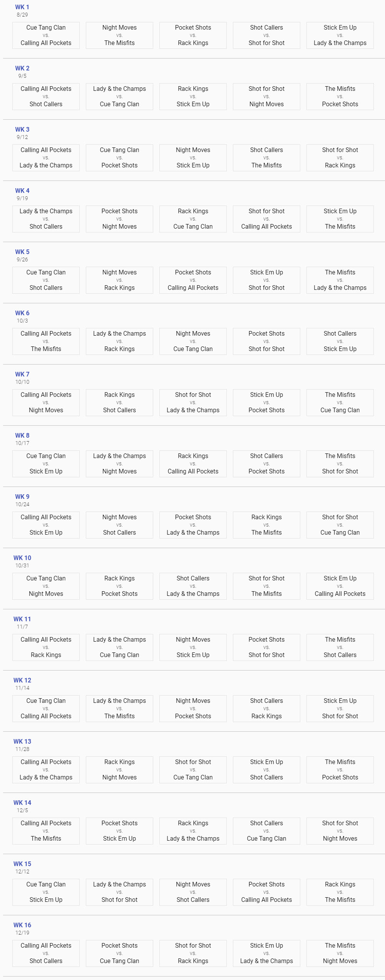Select WK 9 Shot for Shot vs. Cue Tang Clan
The height and width of the screenshot is (980, 385).
click(x=340, y=525)
